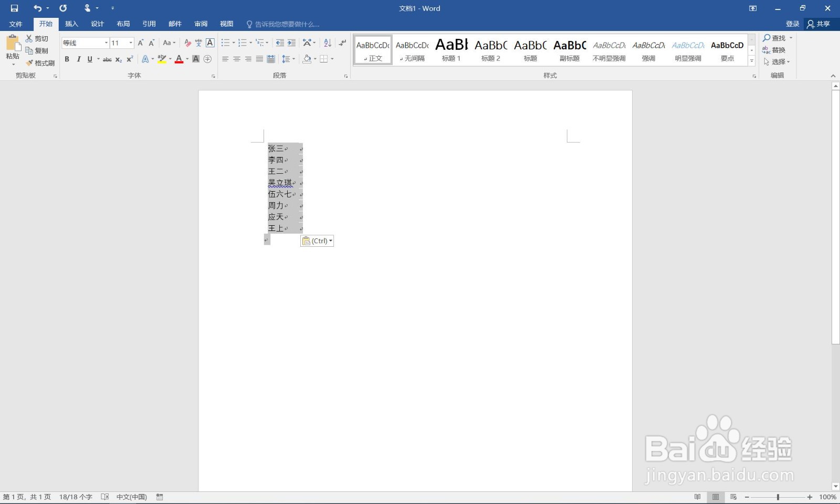Undo the last action

click(37, 8)
